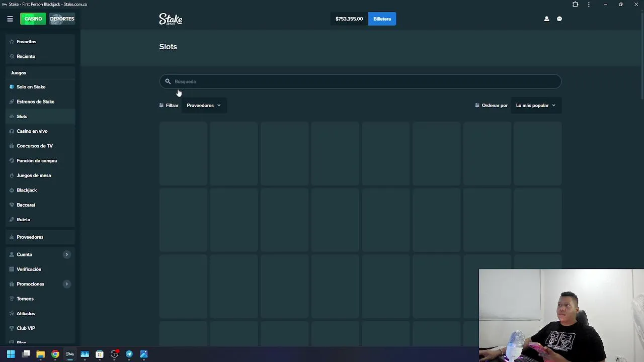
Task: Open Verificación in the sidebar
Action: [40, 269]
